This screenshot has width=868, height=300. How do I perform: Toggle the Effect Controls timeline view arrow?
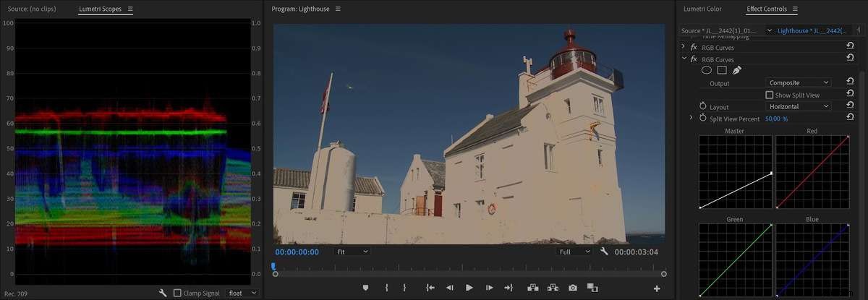coord(858,30)
